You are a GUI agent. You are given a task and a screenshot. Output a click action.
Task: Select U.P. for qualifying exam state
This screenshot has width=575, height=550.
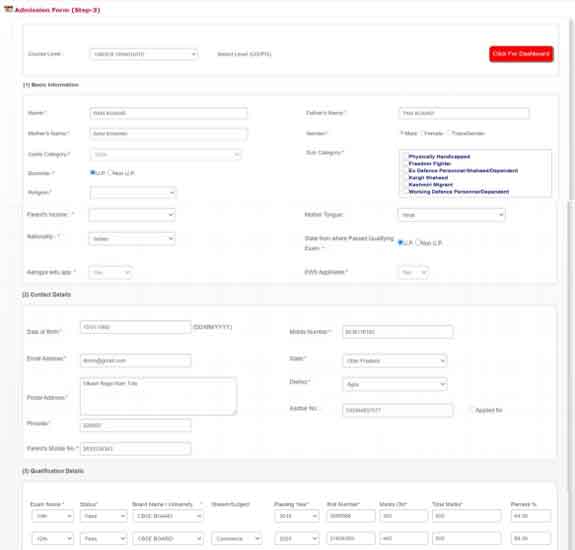click(x=400, y=242)
